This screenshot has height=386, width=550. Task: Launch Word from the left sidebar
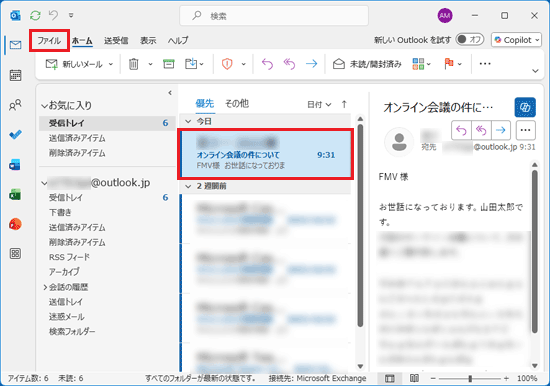click(x=15, y=164)
